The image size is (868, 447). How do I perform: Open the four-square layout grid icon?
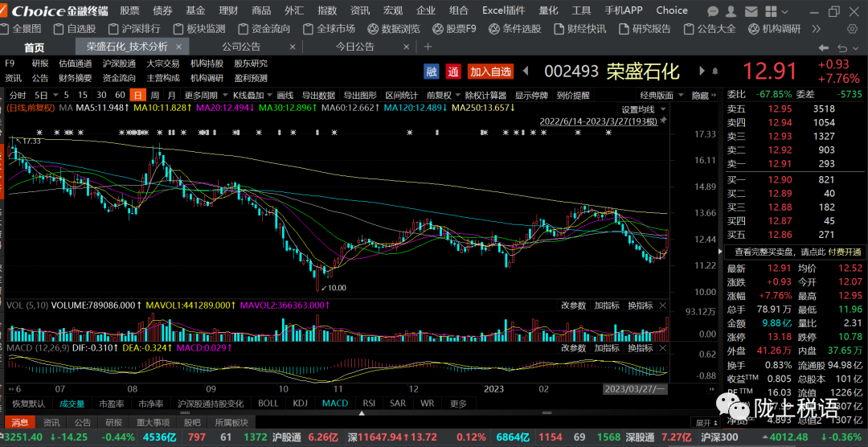pyautogui.click(x=770, y=11)
